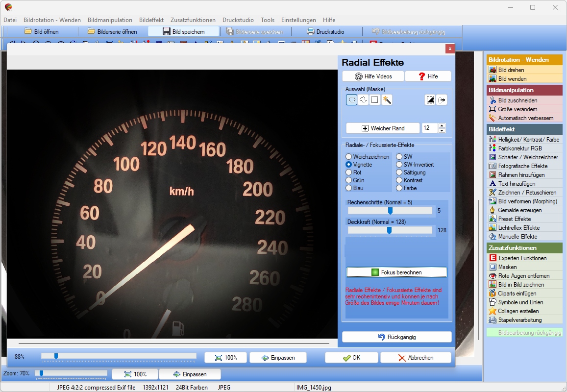
Task: Enable the Sättigung radio button
Action: pos(411,172)
